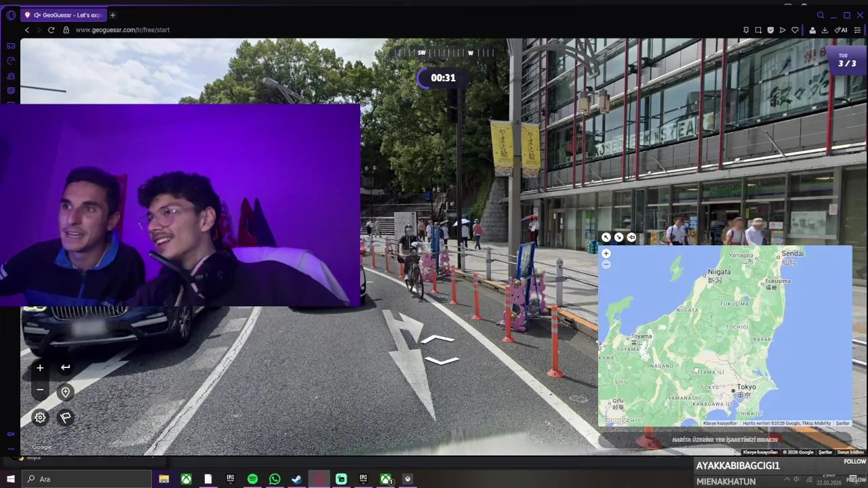Image resolution: width=868 pixels, height=488 pixels.
Task: Return to checkpoint flag icon
Action: 65,418
